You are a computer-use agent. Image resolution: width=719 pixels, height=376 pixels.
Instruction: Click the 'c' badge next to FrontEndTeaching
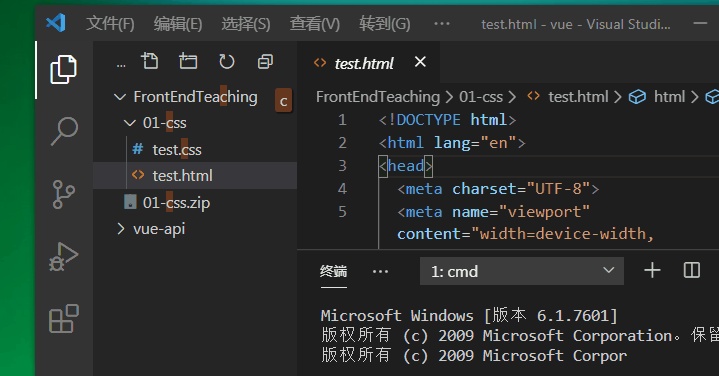point(283,101)
